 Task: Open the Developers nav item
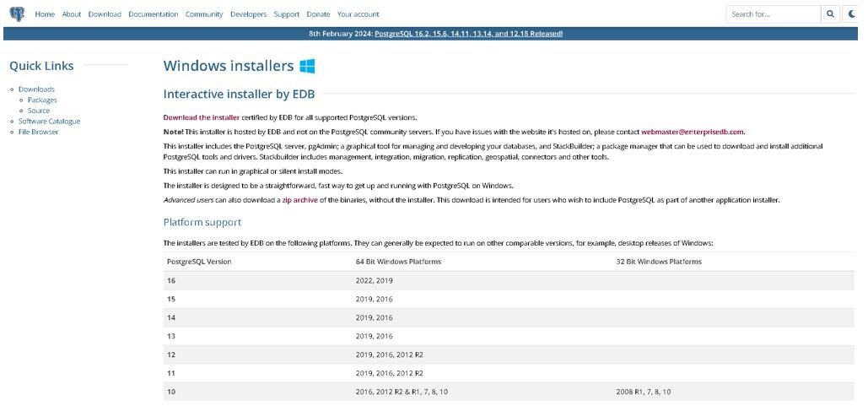(249, 14)
